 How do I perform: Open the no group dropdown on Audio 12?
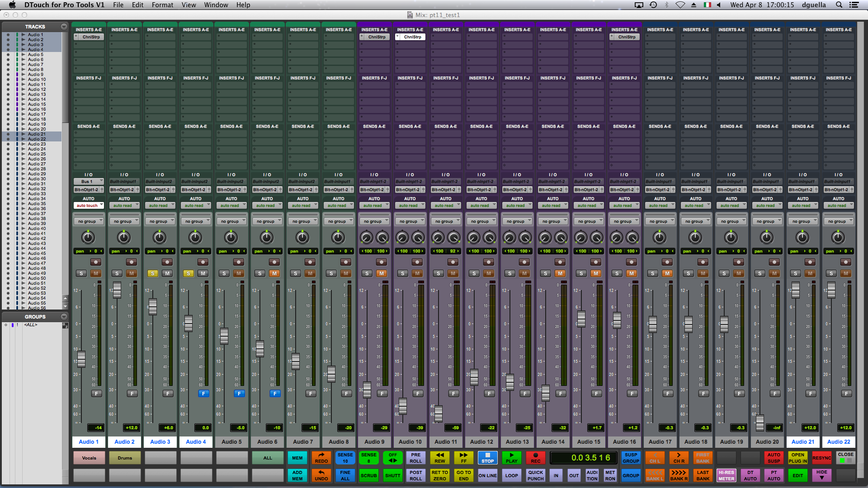click(x=481, y=221)
